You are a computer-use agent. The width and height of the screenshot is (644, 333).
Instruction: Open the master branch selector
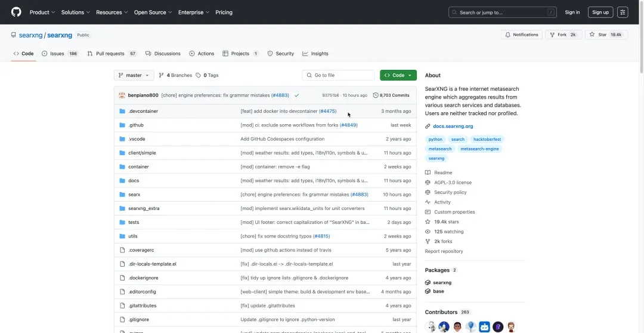134,75
